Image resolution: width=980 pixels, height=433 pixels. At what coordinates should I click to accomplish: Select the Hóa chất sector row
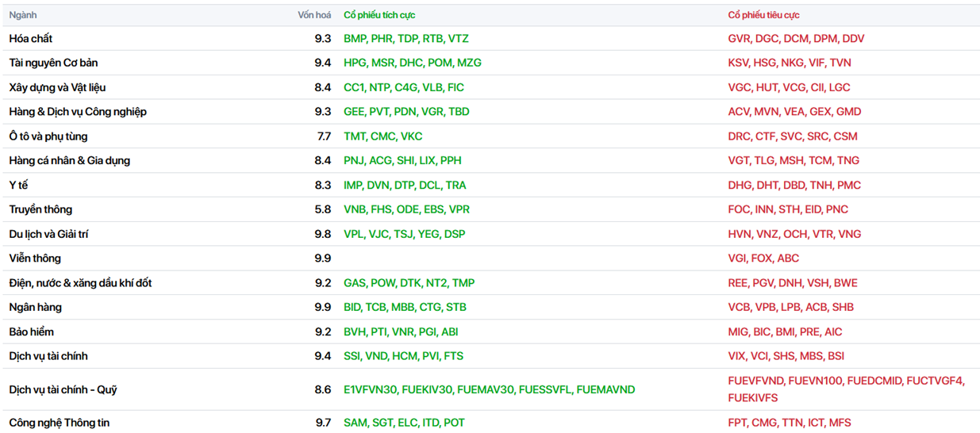point(31,39)
